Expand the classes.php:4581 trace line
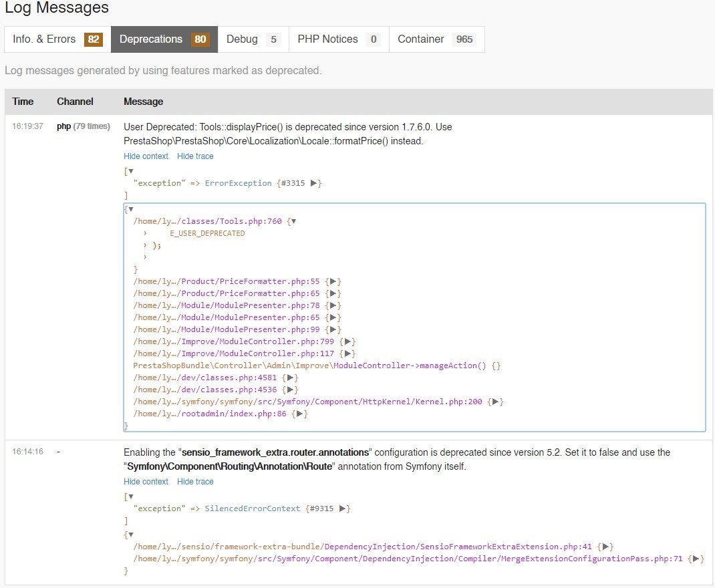 pos(291,378)
